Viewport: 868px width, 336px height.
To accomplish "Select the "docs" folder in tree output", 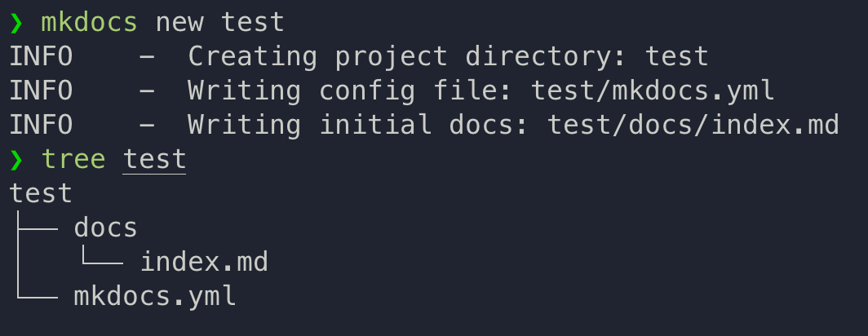I will (x=106, y=228).
